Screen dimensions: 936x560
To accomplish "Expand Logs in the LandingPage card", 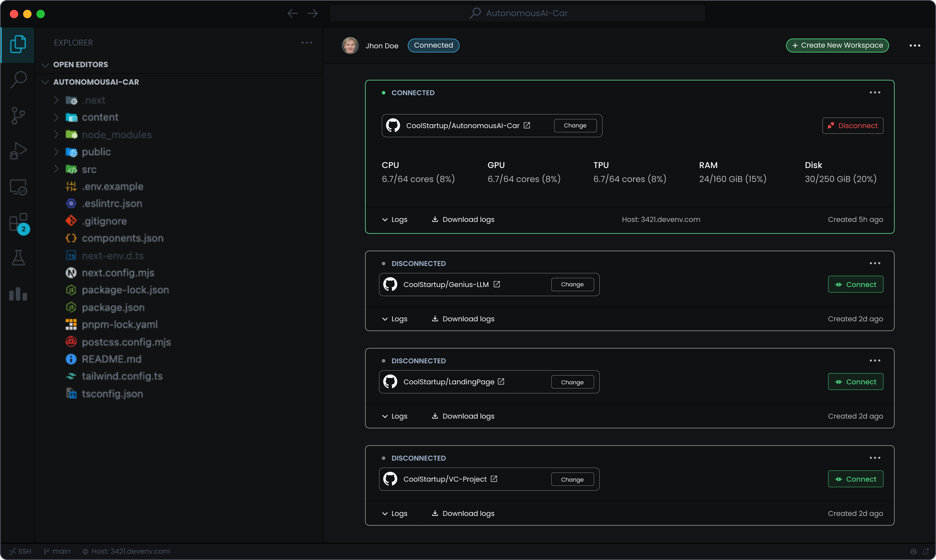I will coord(394,416).
